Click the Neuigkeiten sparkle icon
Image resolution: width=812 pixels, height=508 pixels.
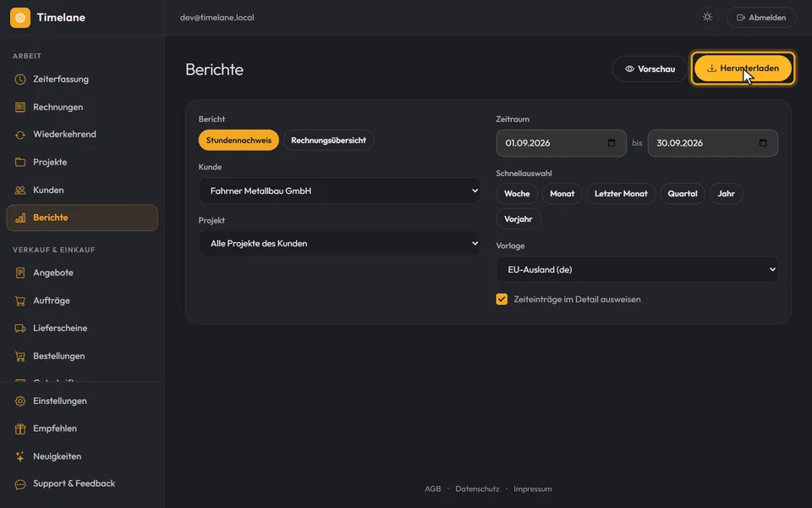click(20, 456)
